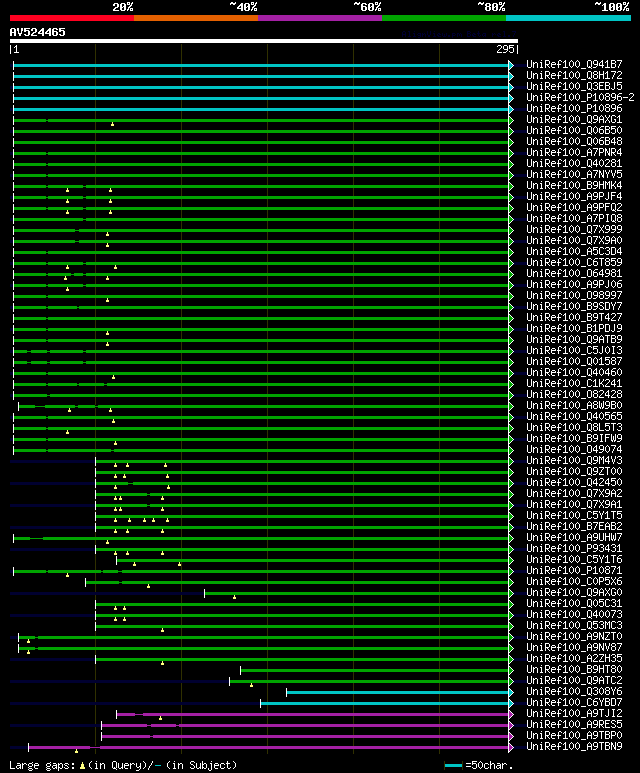Image resolution: width=640 pixels, height=773 pixels.
Task: Select the UniRef100_B1PDJ9 label
Action: tap(574, 328)
